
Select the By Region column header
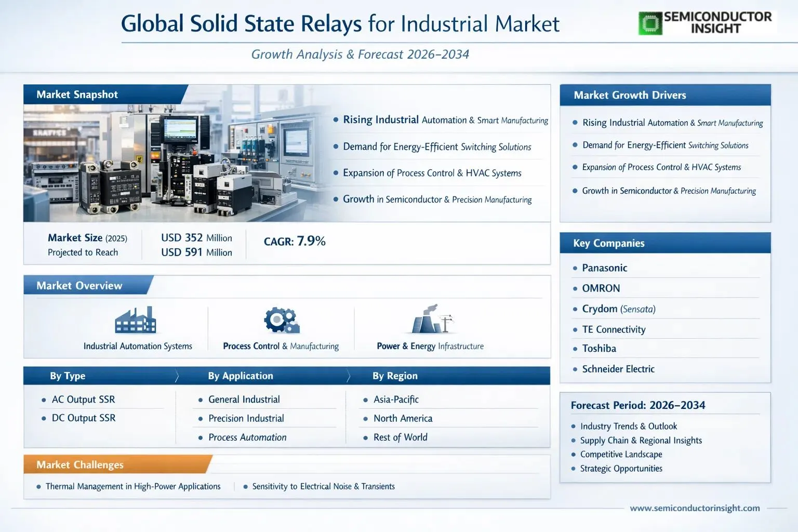(x=395, y=376)
